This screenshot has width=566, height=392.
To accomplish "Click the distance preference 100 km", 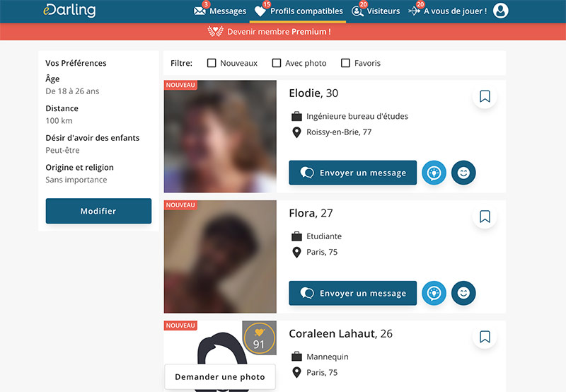I will pyautogui.click(x=59, y=120).
